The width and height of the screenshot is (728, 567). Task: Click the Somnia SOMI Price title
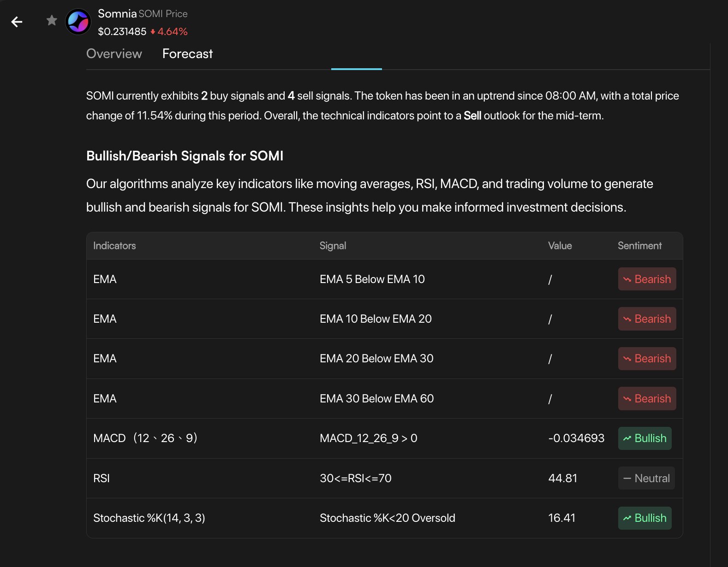point(143,14)
